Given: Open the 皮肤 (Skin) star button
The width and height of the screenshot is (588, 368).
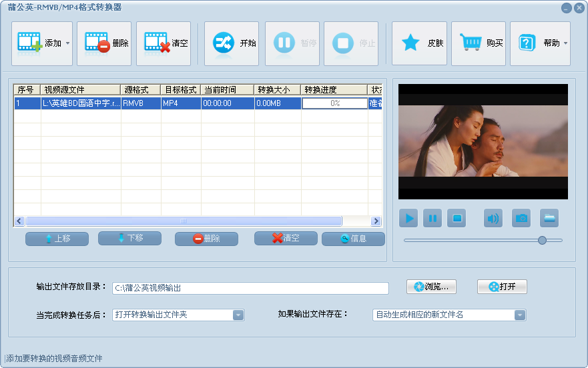Looking at the screenshot, I should tap(419, 43).
